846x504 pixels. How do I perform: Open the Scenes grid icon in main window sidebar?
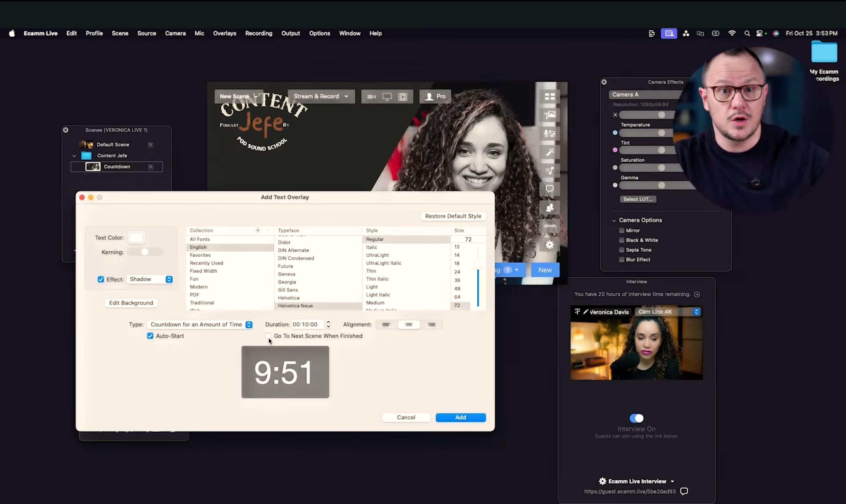pos(549,96)
